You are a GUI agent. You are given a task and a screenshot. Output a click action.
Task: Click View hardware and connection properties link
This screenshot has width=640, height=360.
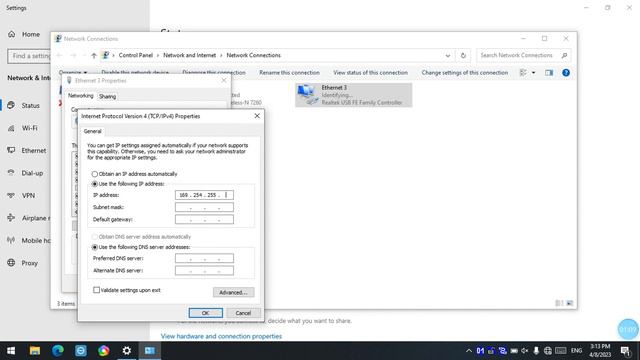click(x=221, y=336)
